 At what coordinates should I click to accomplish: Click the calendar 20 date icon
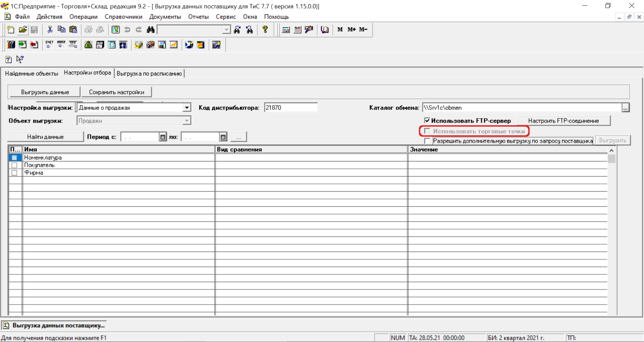201,45
